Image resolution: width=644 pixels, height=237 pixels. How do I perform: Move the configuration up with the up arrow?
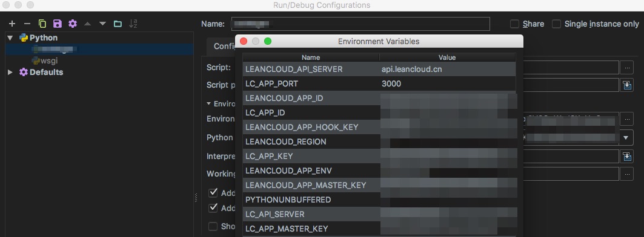point(87,24)
